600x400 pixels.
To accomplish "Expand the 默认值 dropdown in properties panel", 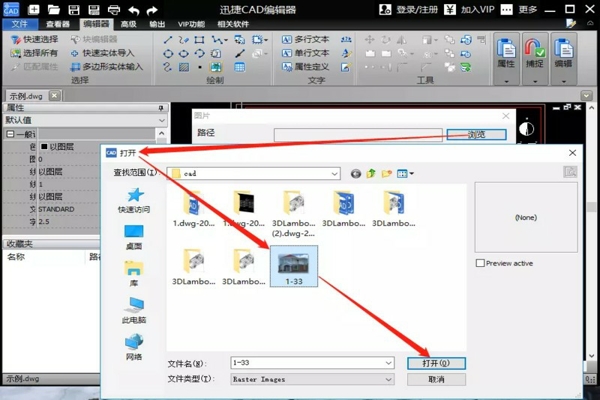I will [162, 121].
